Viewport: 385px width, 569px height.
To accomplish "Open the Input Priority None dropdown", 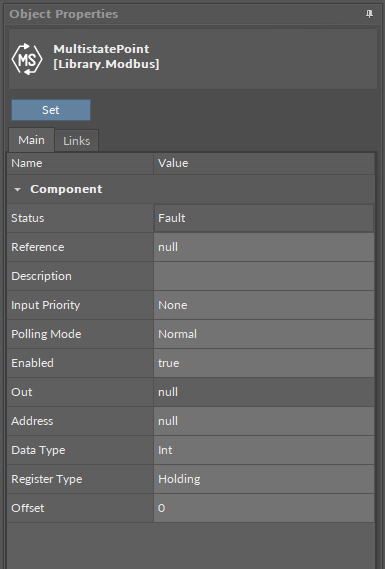I will 264,305.
